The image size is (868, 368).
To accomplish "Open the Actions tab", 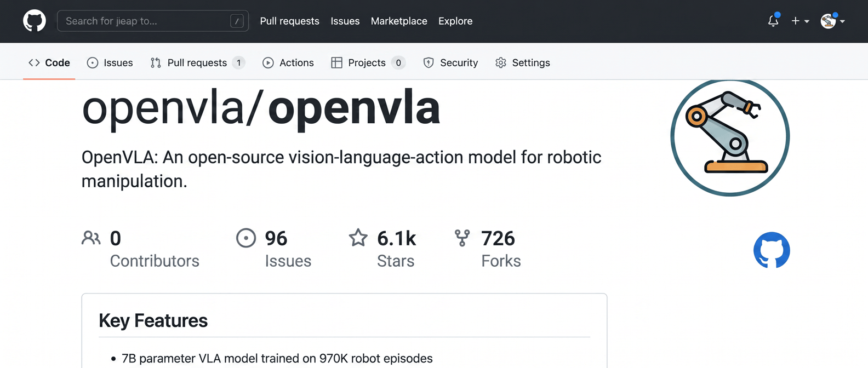I will [x=288, y=62].
